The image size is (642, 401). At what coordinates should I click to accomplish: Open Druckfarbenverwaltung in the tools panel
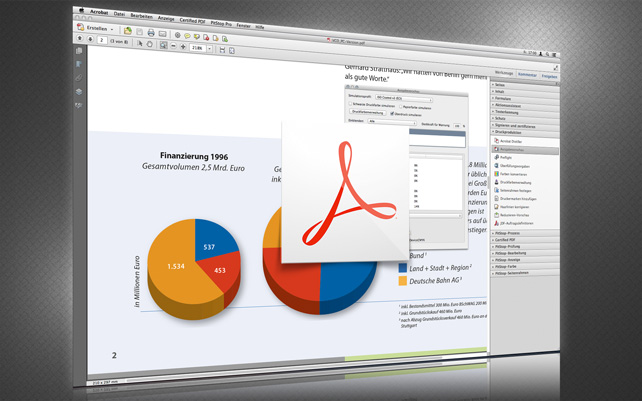click(513, 182)
